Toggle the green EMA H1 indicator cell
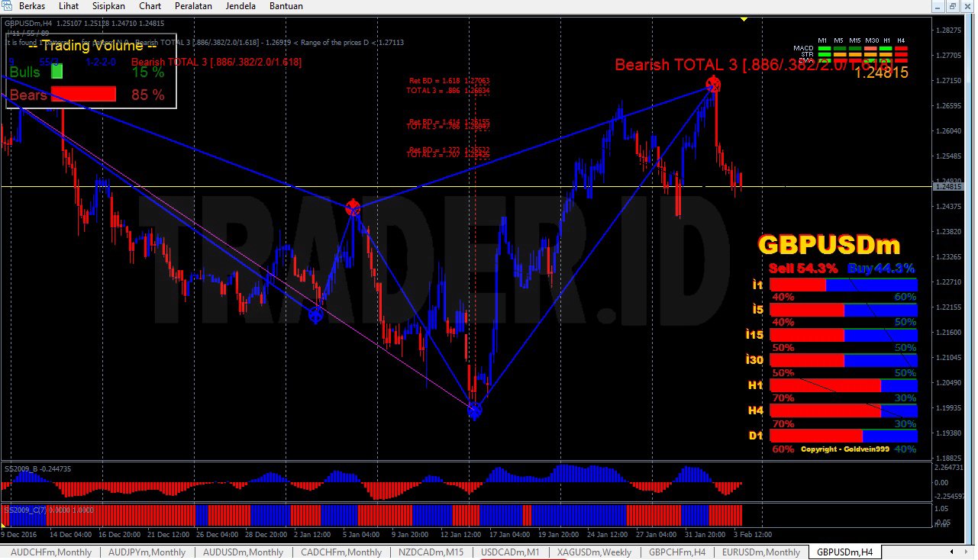Viewport: 978px width, 560px height. click(x=886, y=60)
